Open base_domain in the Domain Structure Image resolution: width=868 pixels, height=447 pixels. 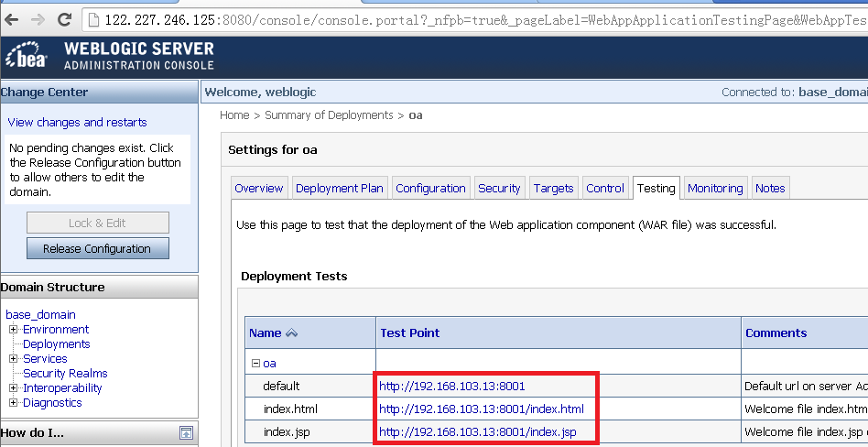40,314
